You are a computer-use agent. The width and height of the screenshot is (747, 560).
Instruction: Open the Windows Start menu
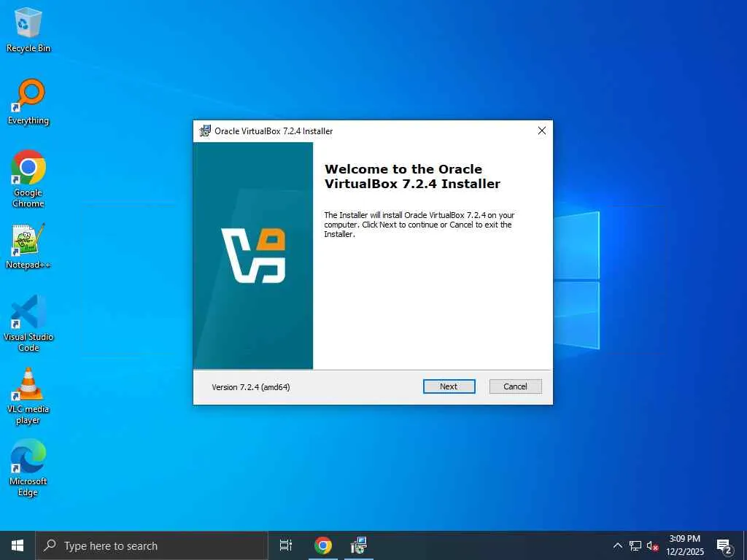click(18, 545)
